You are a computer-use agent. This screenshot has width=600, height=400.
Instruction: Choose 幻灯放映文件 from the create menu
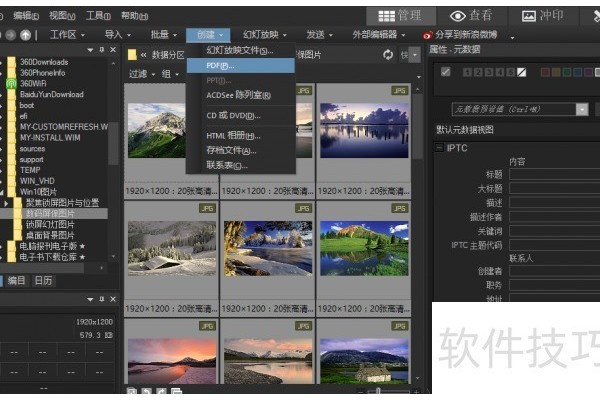click(x=241, y=50)
